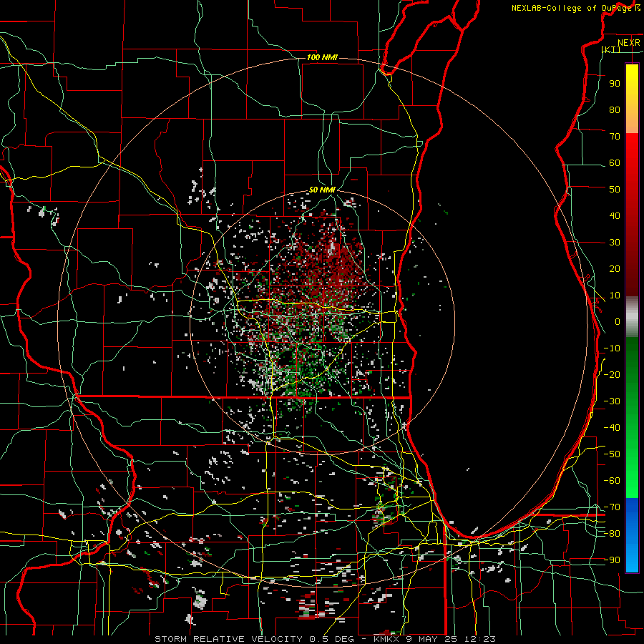The height and width of the screenshot is (644, 644).
Task: Click the 90 value on the velocity scale
Action: pyautogui.click(x=615, y=84)
